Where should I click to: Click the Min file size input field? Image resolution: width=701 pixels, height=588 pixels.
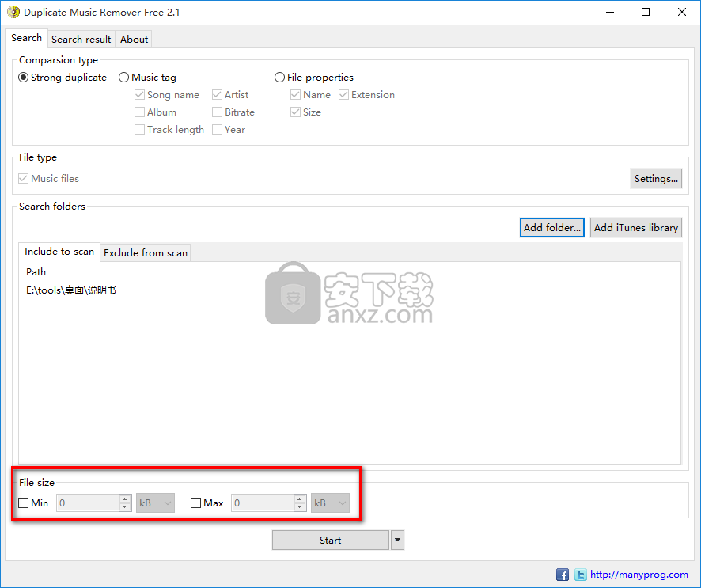tap(88, 503)
